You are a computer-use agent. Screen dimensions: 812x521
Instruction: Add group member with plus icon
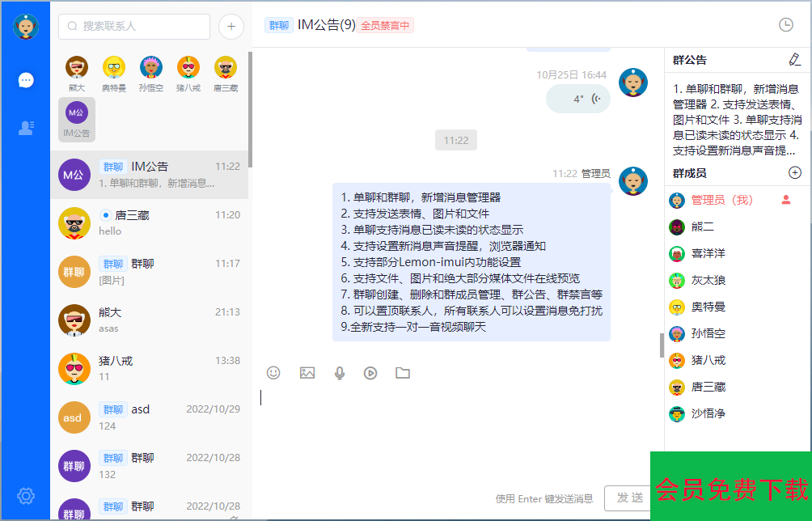(x=794, y=172)
